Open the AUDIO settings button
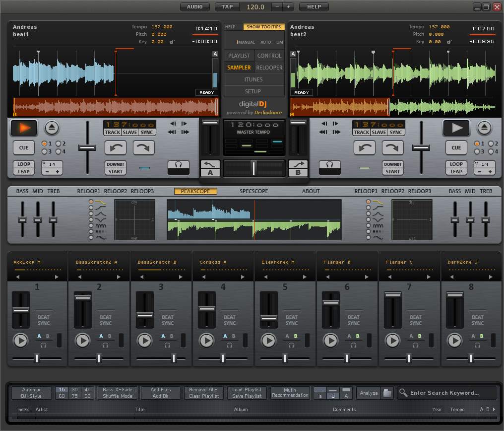The height and width of the screenshot is (431, 504). coord(195,7)
